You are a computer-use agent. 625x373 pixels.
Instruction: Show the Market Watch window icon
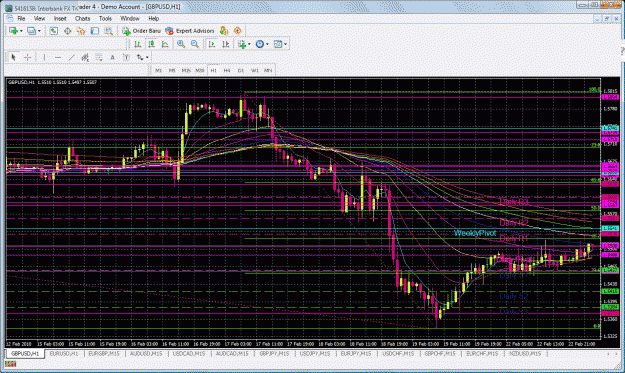point(53,31)
